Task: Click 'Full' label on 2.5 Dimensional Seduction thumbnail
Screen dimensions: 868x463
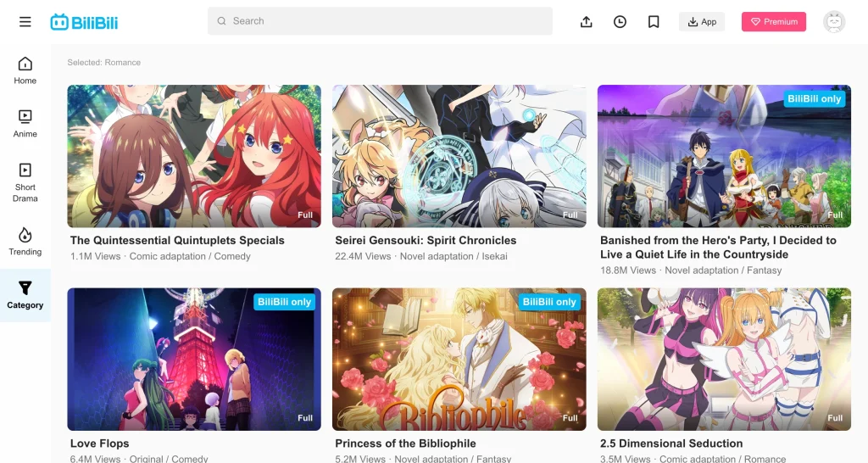Action: 835,418
